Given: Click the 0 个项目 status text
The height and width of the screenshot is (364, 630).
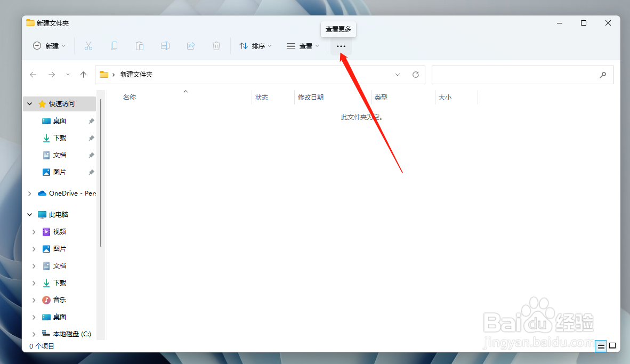Looking at the screenshot, I should pos(42,346).
